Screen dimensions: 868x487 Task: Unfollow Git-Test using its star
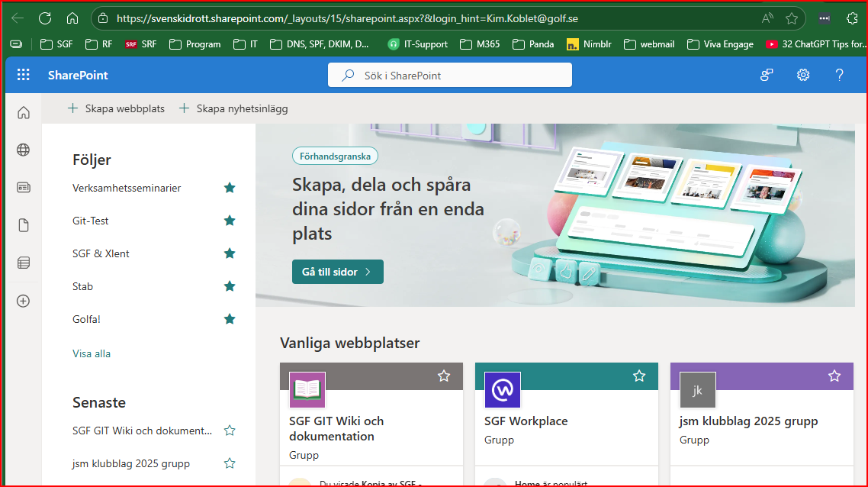pos(230,221)
